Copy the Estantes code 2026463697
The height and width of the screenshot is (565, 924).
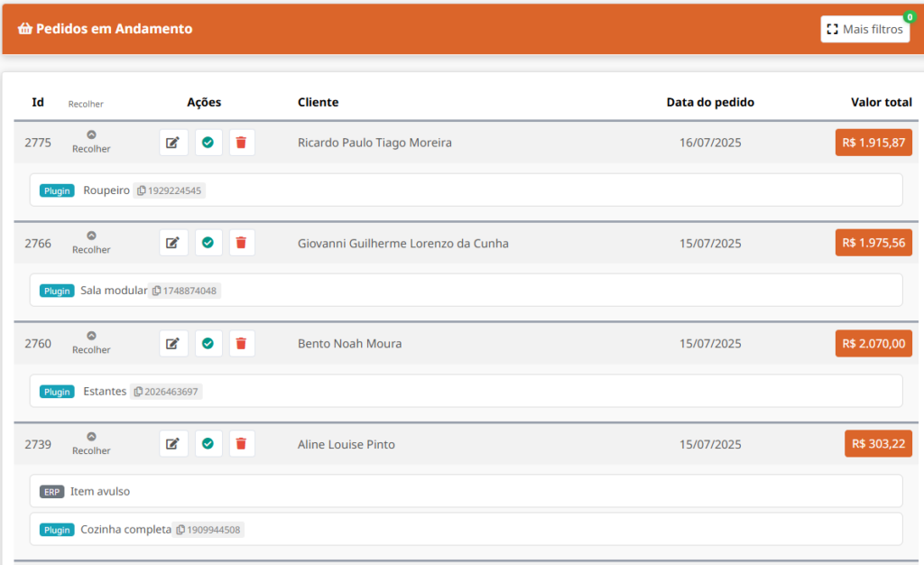pyautogui.click(x=166, y=391)
